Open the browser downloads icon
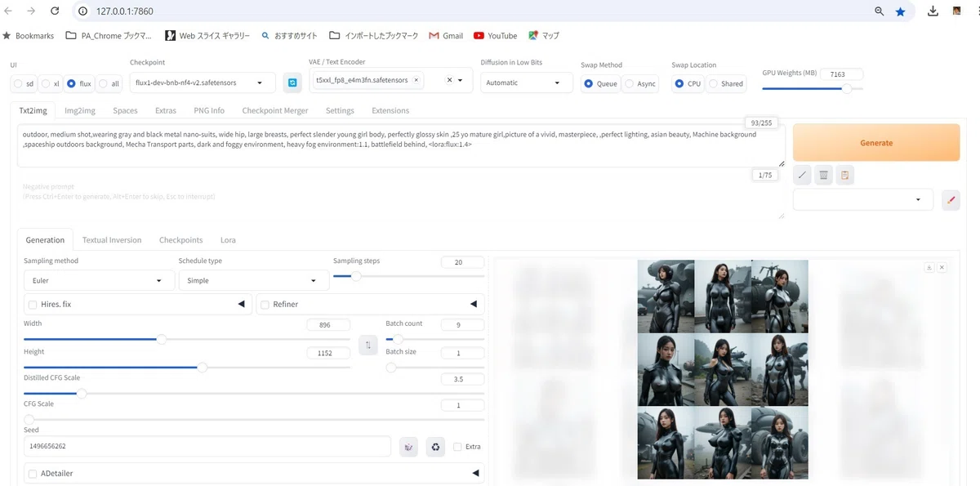 point(933,11)
